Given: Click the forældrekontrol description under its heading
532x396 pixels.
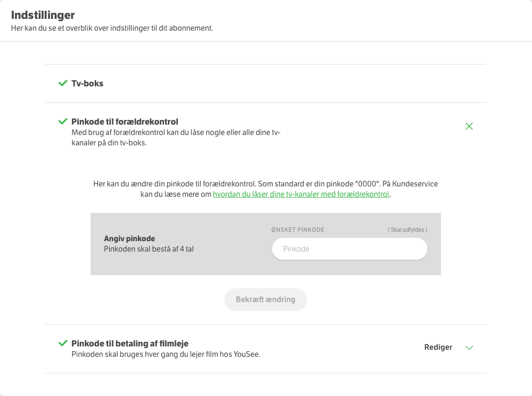Looking at the screenshot, I should (x=176, y=138).
